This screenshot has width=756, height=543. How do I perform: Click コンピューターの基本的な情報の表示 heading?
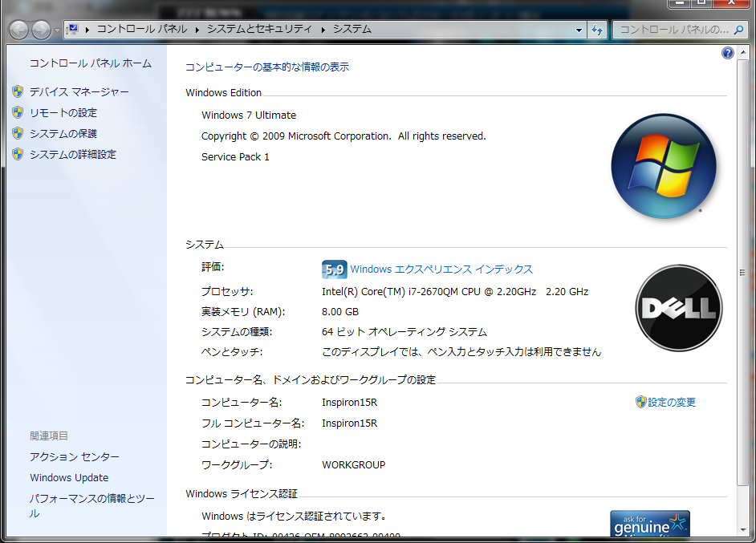[x=267, y=67]
